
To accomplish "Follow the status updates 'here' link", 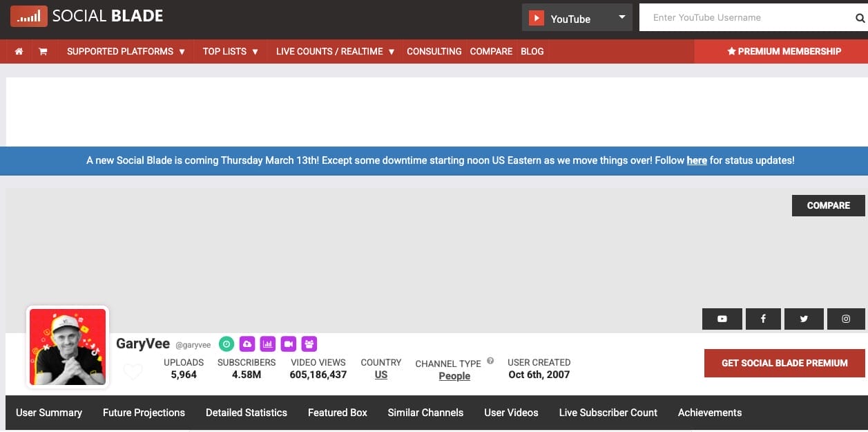I will (697, 160).
